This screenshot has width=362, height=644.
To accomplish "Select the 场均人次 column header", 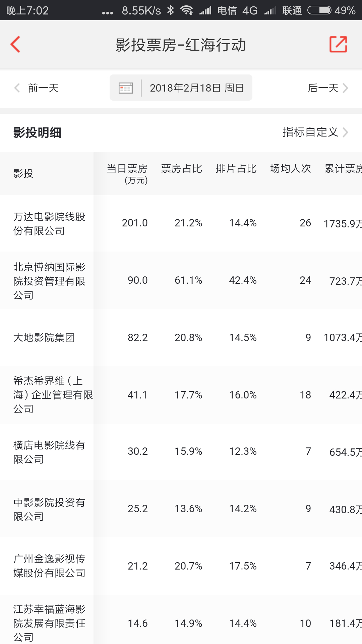I will tap(291, 168).
